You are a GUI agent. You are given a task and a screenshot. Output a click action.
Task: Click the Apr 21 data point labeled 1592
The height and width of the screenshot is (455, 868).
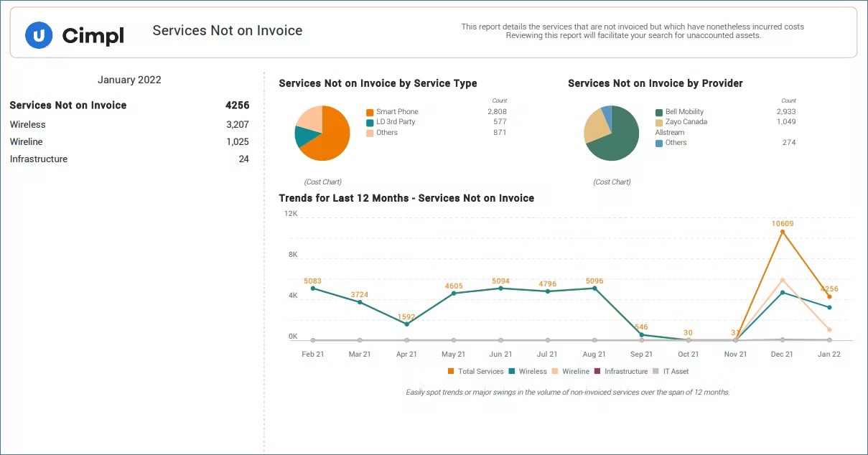point(406,324)
